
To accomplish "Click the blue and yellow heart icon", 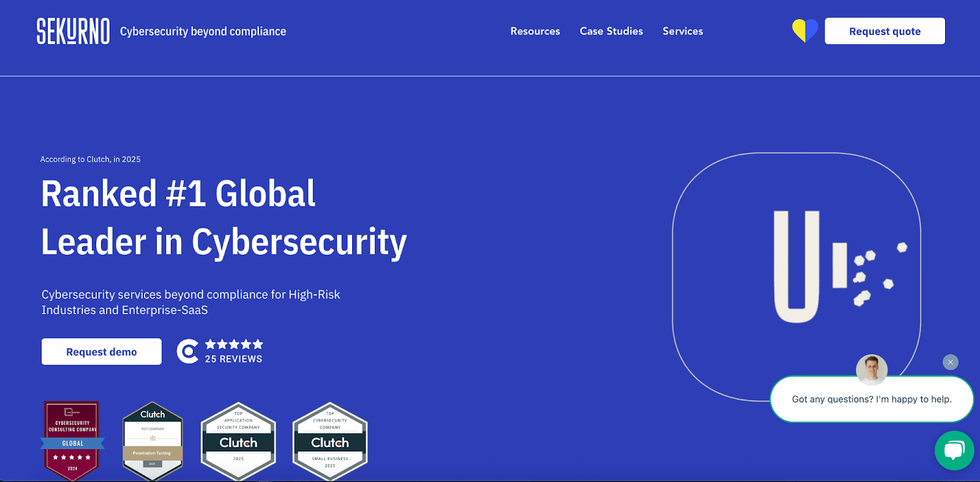I will (x=805, y=31).
